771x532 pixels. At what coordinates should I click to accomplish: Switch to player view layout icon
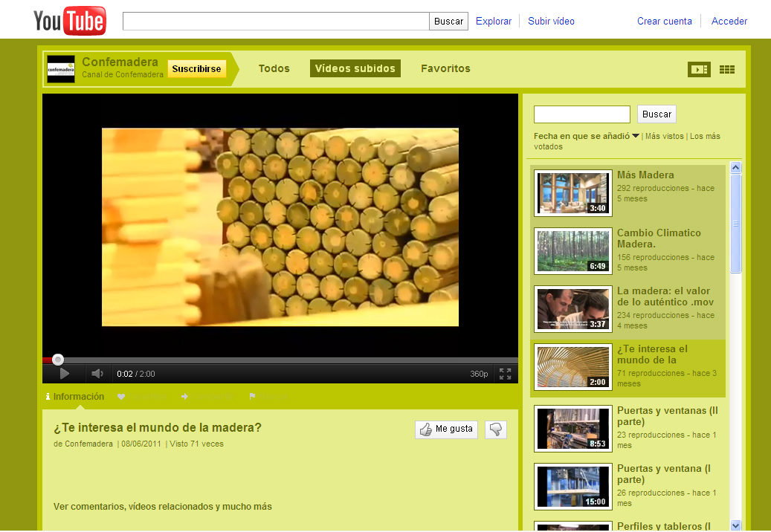click(x=699, y=69)
